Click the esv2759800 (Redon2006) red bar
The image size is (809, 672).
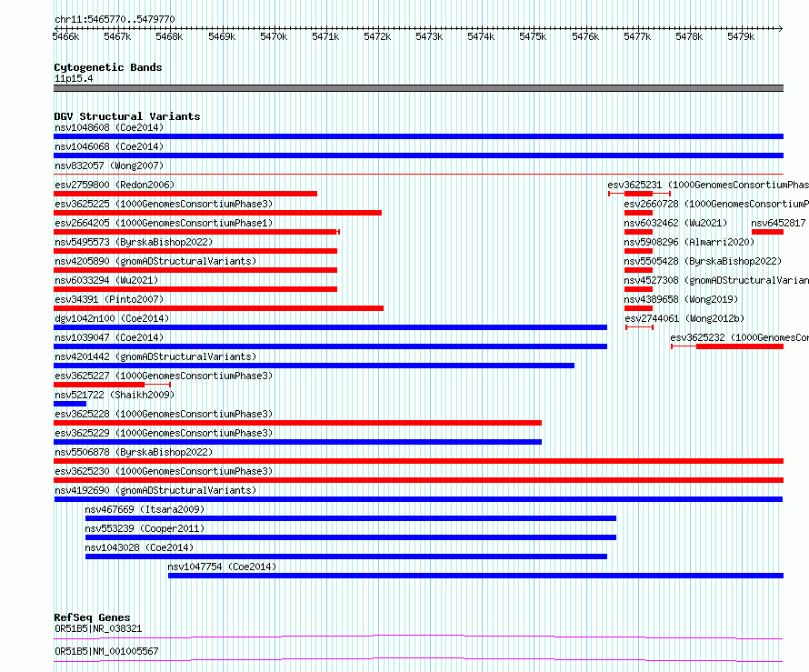tap(185, 194)
